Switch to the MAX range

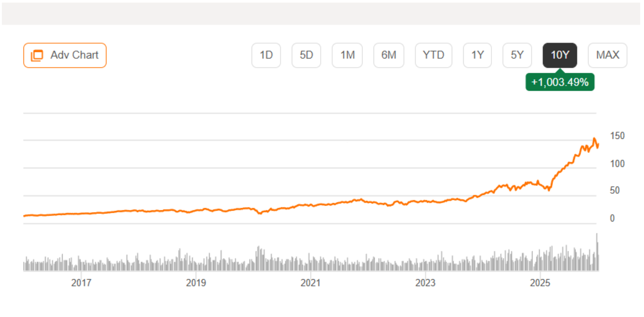click(x=607, y=55)
